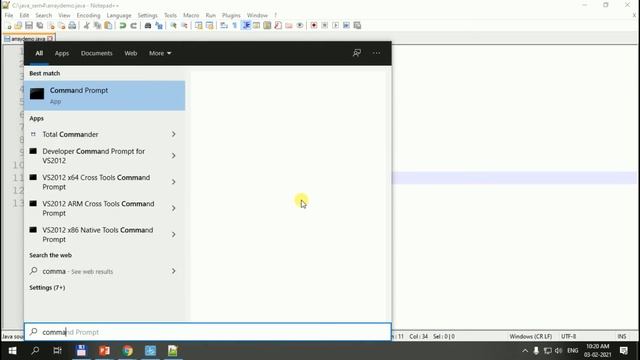Open the Function List icon
640x360 pixels.
[278, 26]
